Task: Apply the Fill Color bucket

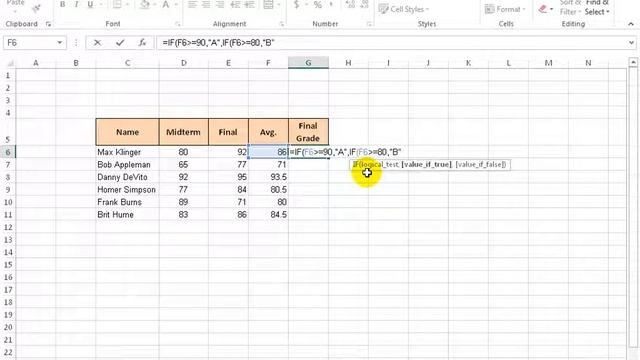Action: pyautogui.click(x=144, y=4)
